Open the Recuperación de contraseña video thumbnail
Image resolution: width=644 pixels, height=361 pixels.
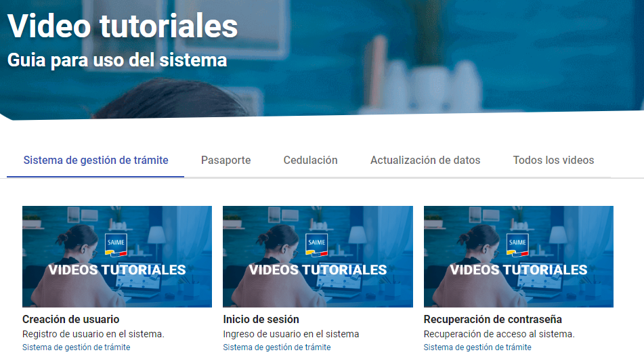pyautogui.click(x=518, y=257)
